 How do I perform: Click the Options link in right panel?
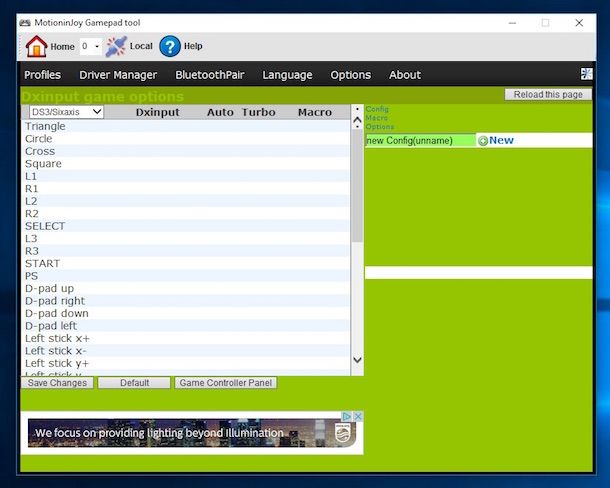pyautogui.click(x=380, y=126)
